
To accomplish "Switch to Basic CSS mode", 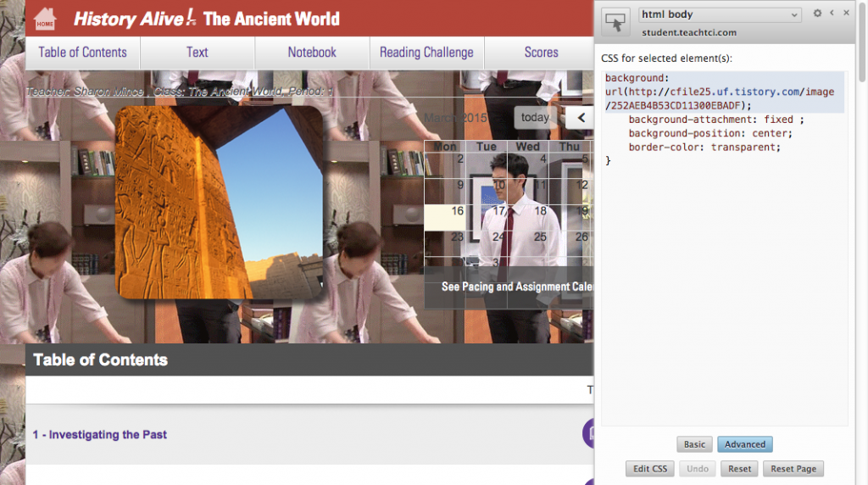I will (694, 444).
